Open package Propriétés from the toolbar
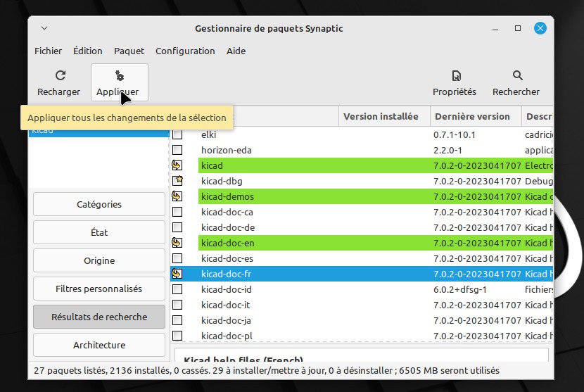Viewport: 584px width, 392px height. 454,83
